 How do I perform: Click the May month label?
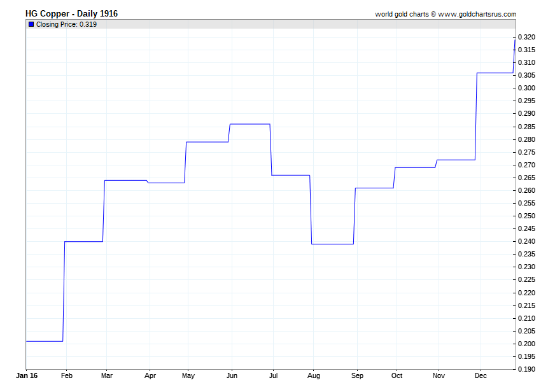[x=188, y=375]
